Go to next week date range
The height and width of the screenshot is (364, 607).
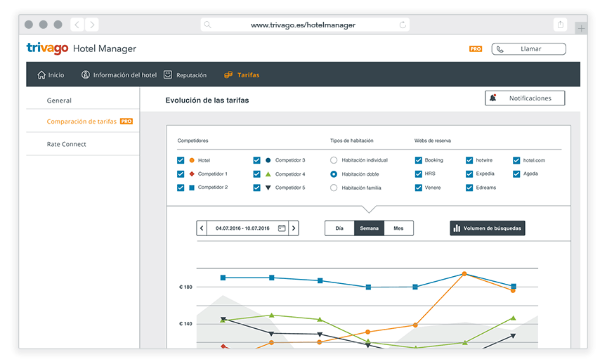[x=294, y=228]
